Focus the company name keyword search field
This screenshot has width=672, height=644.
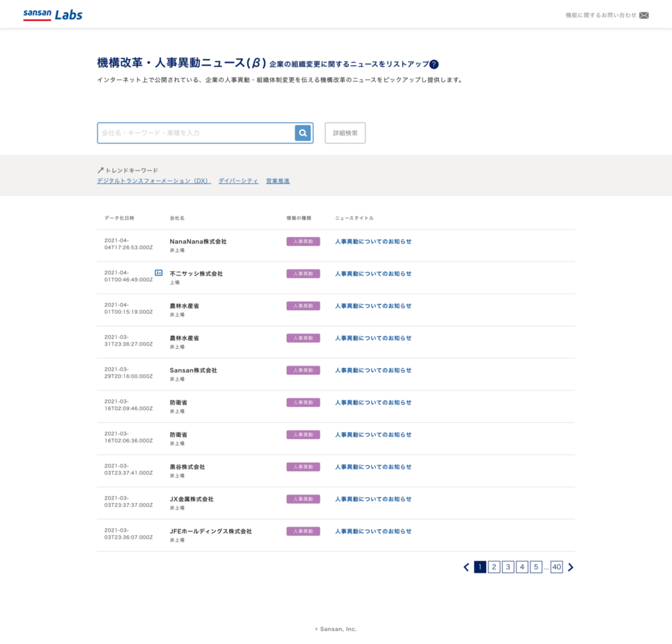[196, 133]
